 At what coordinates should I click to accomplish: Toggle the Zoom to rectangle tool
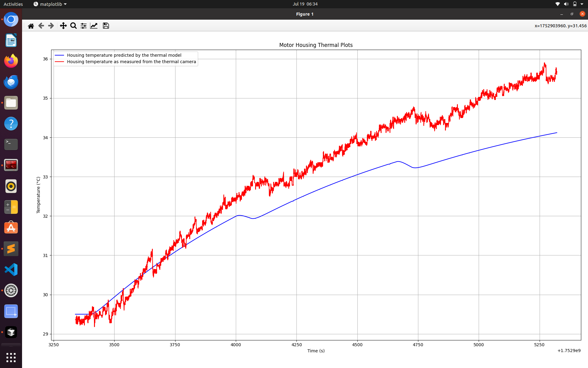[x=73, y=26]
